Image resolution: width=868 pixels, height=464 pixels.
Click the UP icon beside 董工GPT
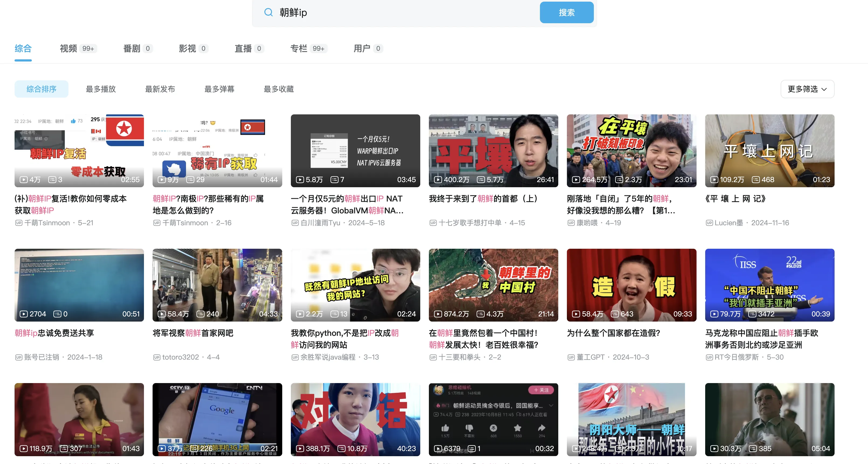coord(571,357)
